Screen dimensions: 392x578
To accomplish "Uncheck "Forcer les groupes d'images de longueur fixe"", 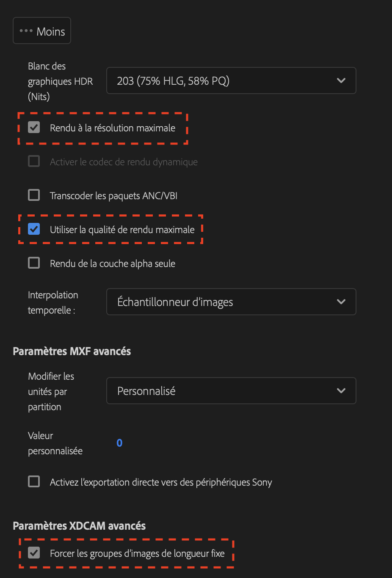I will (33, 553).
